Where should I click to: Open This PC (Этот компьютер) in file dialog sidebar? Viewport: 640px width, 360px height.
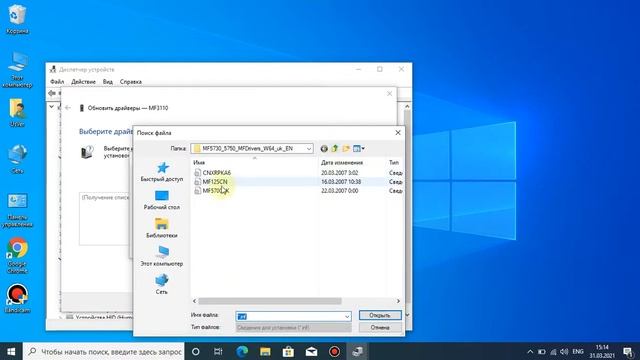162,256
